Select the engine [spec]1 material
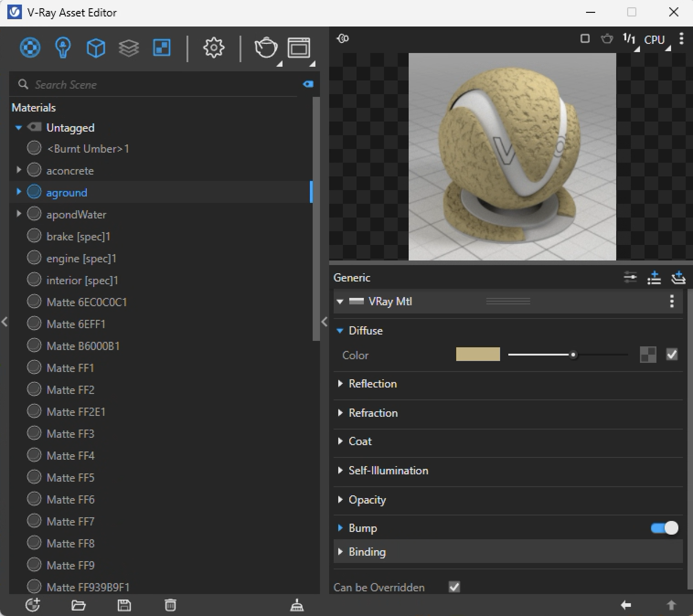This screenshot has width=693, height=616. [x=81, y=259]
